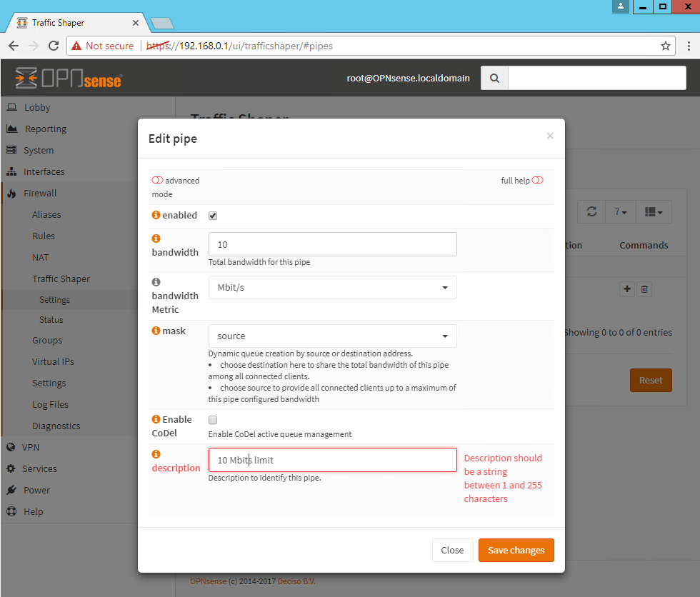Close the Edit pipe dialog with X
Viewport: 700px width, 597px height.
point(550,136)
